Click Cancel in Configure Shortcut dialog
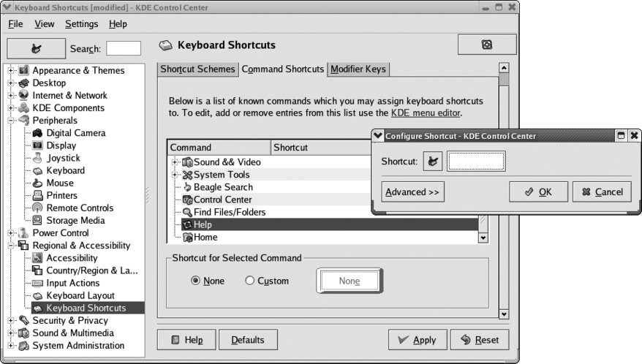Viewport: 642px width, 364px height. [602, 192]
